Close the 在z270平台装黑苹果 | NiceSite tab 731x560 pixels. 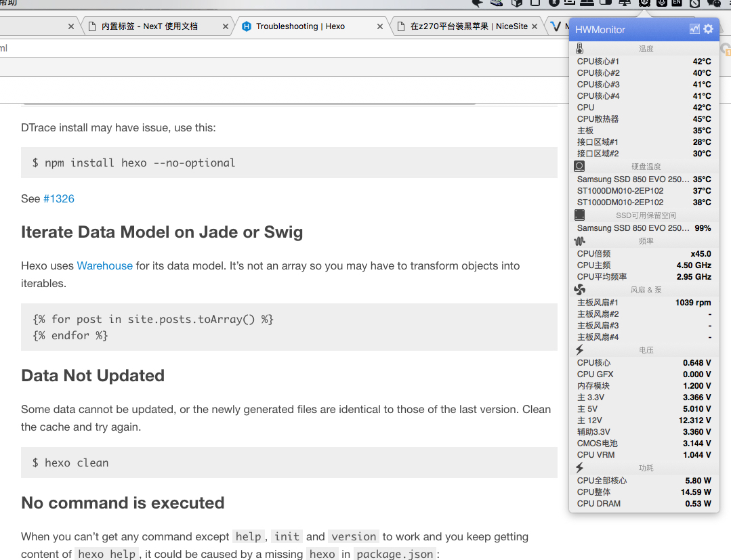[535, 26]
